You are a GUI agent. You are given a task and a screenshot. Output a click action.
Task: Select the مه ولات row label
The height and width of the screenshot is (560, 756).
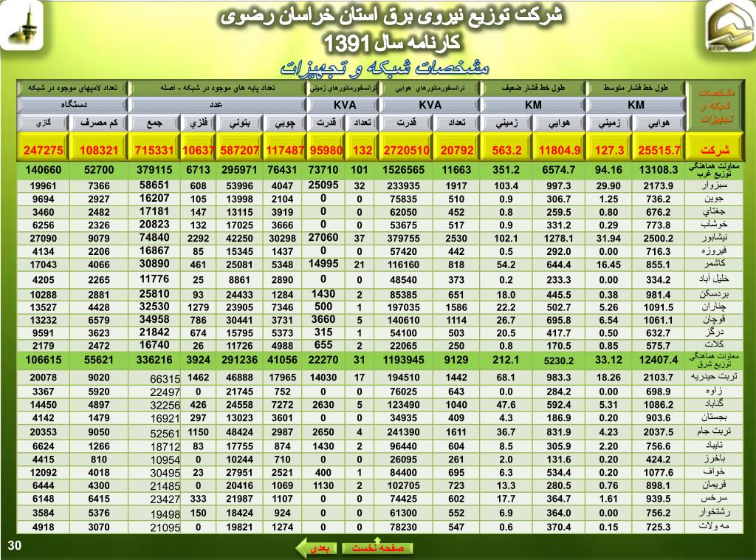pos(714,527)
